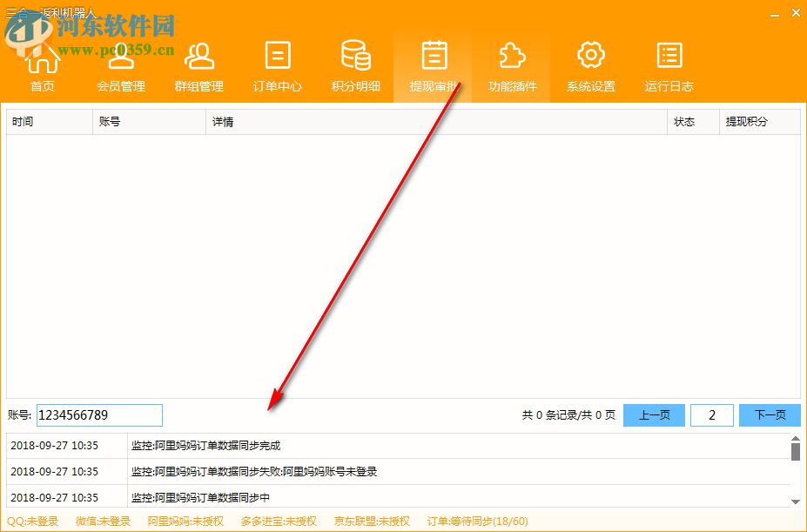
Task: Open 会员管理 member management
Action: 119,65
